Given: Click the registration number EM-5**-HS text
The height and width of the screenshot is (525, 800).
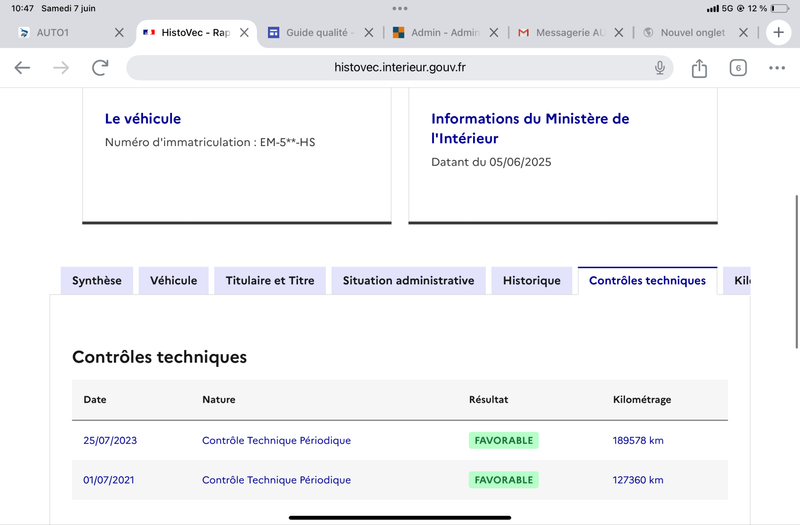Looking at the screenshot, I should tap(287, 142).
